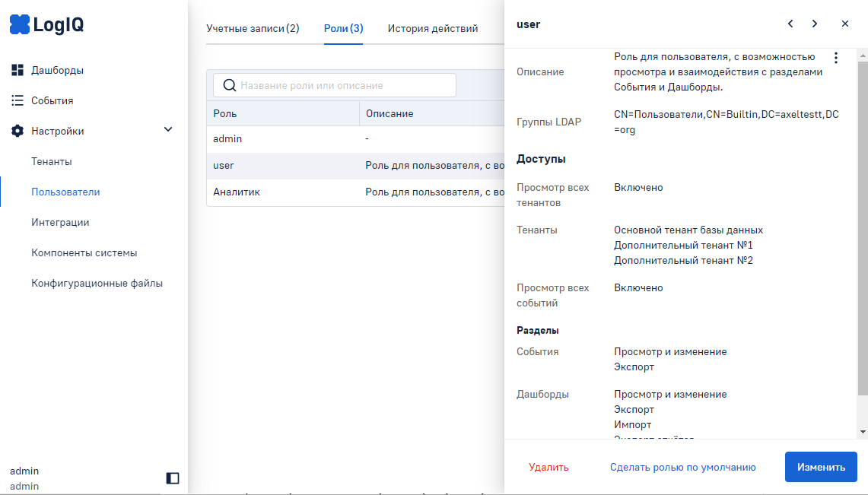Open Дашборды from the sidebar
Screen dimensions: 868x495
(x=57, y=70)
